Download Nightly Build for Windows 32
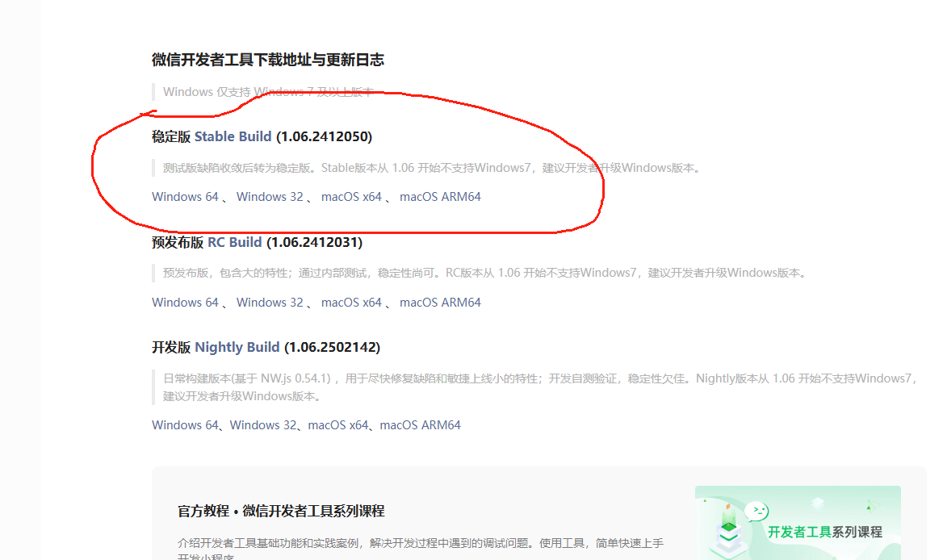 (x=263, y=424)
